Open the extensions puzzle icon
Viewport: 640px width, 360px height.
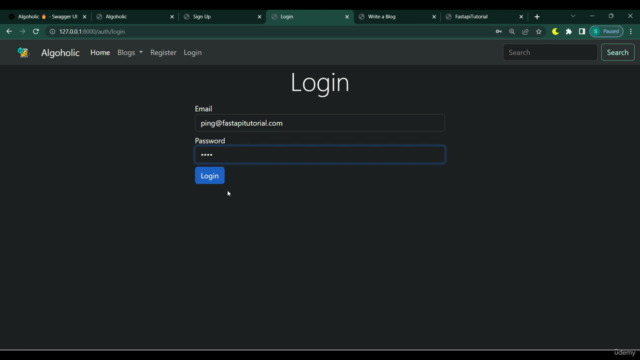pyautogui.click(x=569, y=31)
